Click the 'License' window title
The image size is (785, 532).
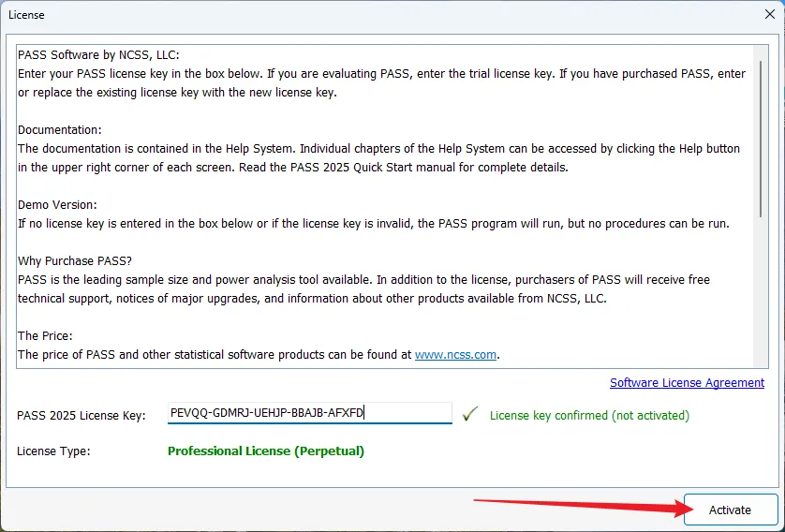coord(26,15)
